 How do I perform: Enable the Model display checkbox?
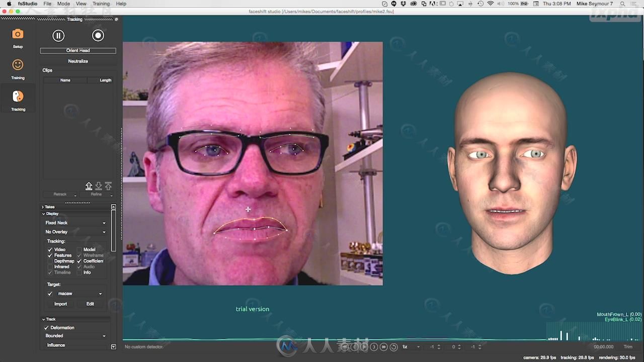79,249
